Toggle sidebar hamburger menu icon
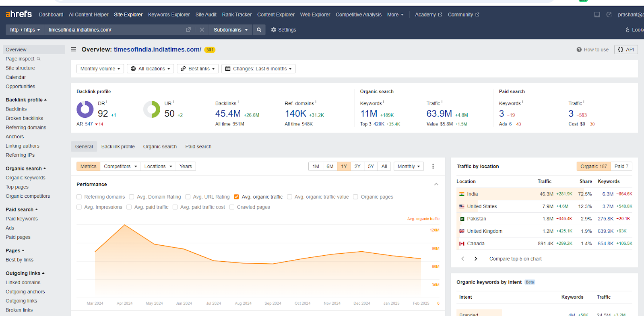The image size is (644, 316). coord(73,49)
